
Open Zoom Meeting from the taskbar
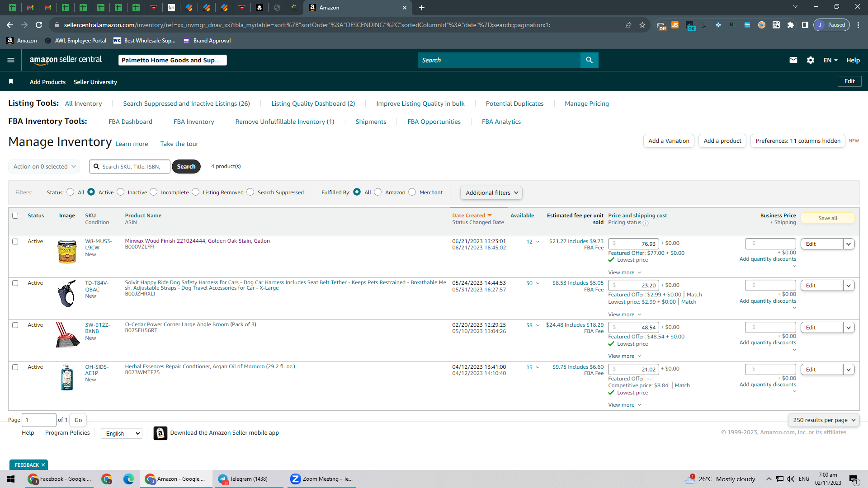pyautogui.click(x=321, y=479)
